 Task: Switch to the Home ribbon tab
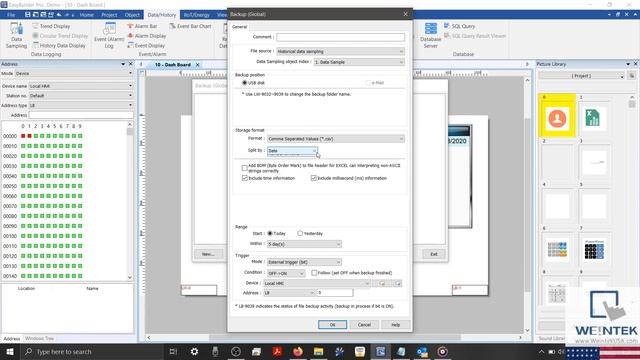87,15
